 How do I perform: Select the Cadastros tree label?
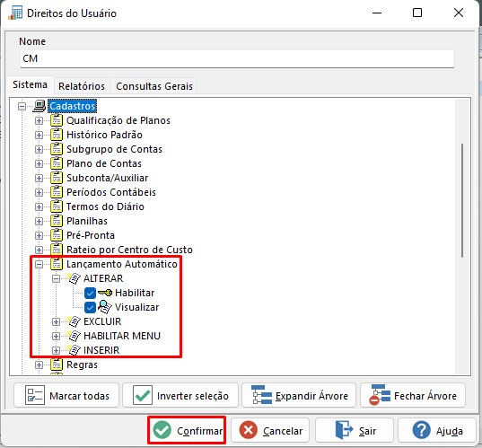pyautogui.click(x=72, y=106)
